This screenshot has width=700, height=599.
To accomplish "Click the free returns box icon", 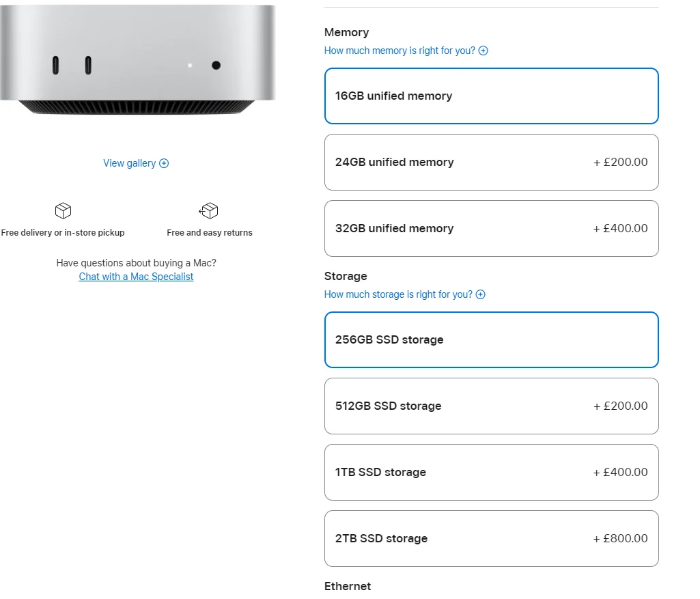I will point(208,210).
